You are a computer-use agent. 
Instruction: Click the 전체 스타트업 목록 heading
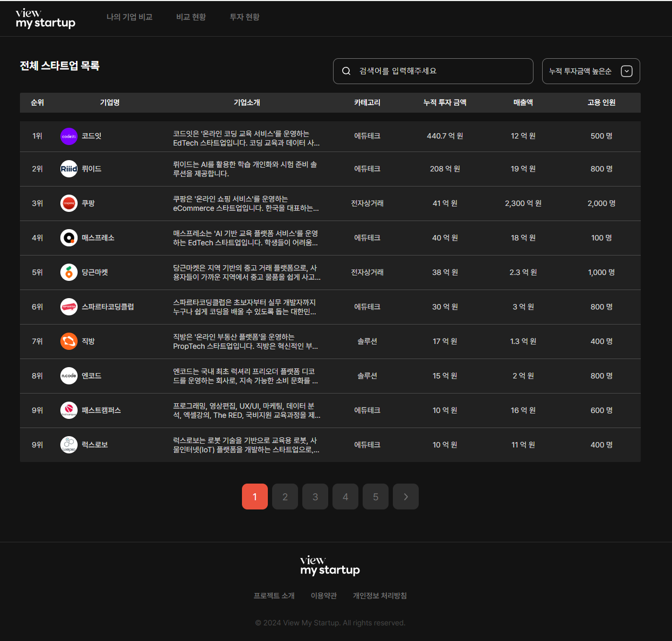(x=60, y=66)
